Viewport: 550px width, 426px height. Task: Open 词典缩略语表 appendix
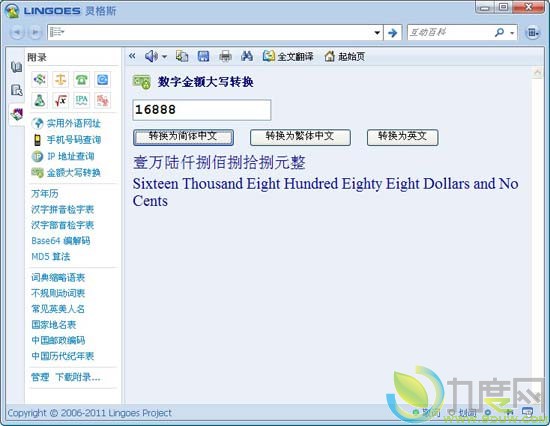58,278
